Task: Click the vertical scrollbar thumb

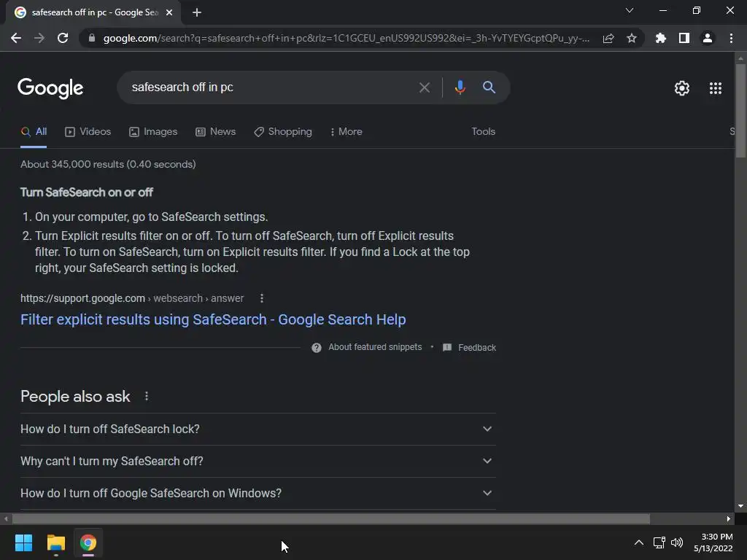Action: tap(740, 111)
